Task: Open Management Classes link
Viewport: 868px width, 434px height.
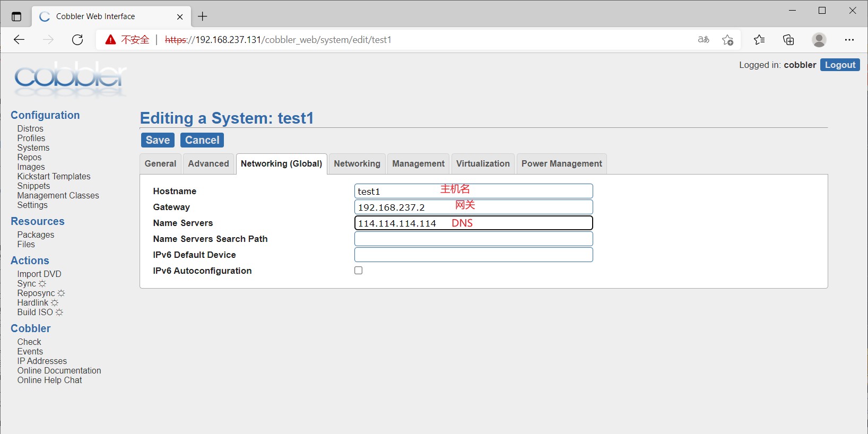Action: coord(58,195)
